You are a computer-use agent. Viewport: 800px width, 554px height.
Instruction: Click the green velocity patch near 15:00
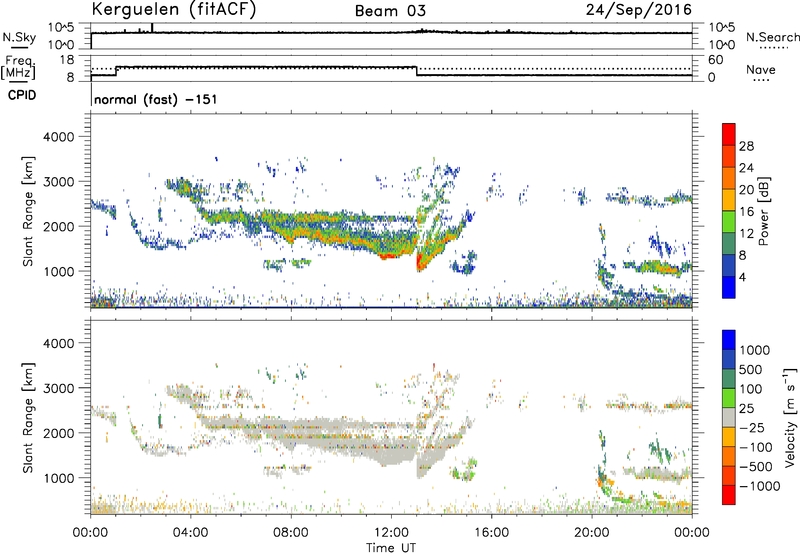pos(465,470)
